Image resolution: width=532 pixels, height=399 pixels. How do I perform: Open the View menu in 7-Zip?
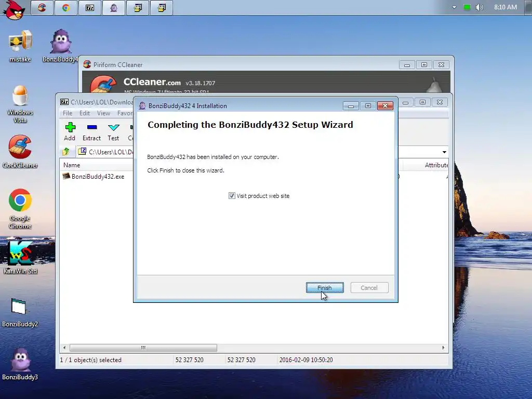[x=103, y=113]
